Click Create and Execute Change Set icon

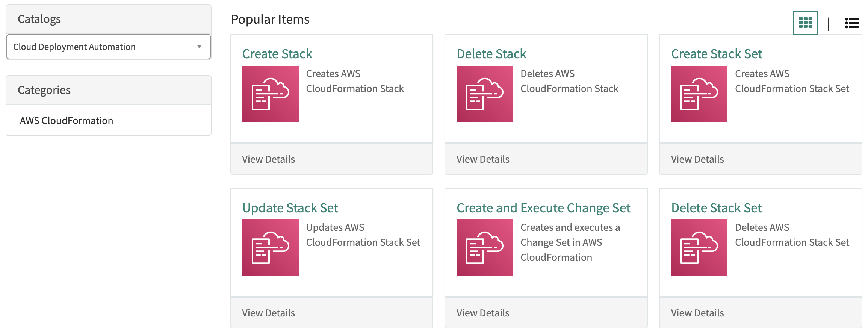point(484,248)
